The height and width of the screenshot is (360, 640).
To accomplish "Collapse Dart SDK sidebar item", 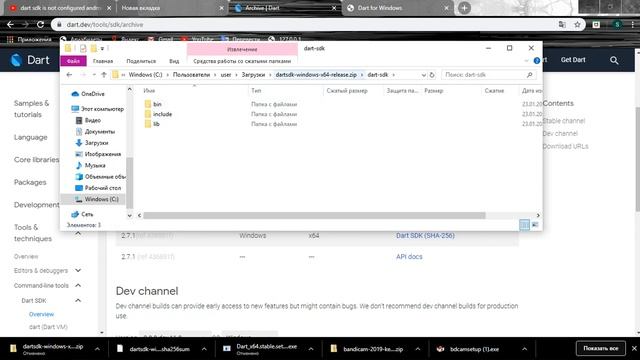I will 78,300.
